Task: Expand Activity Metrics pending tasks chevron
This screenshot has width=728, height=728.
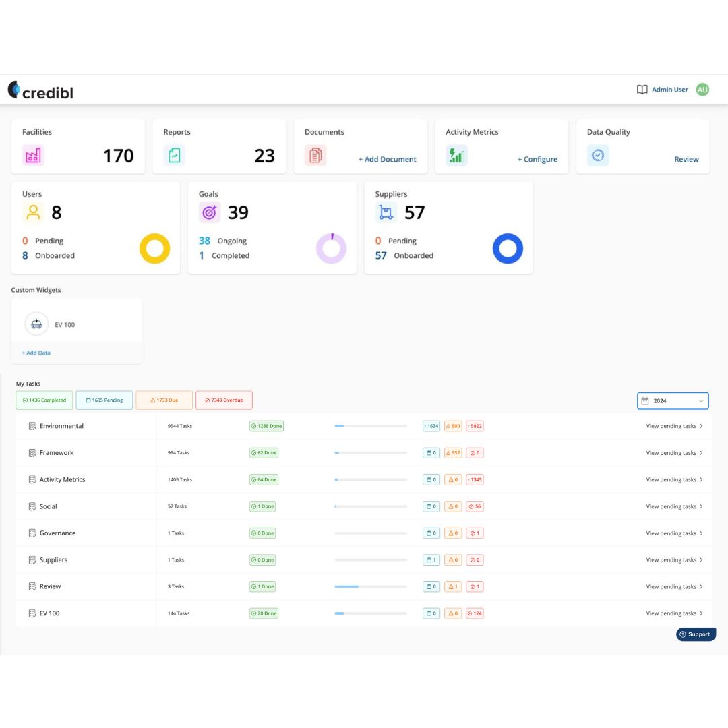Action: (701, 480)
